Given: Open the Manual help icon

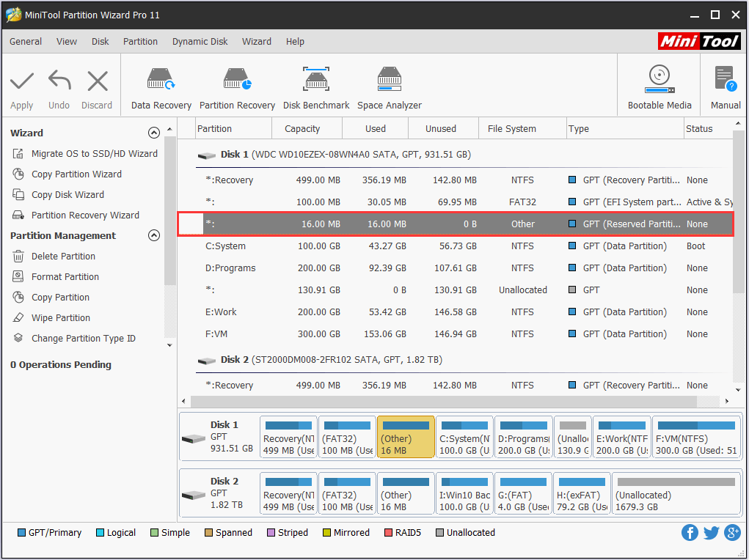Looking at the screenshot, I should pyautogui.click(x=726, y=78).
